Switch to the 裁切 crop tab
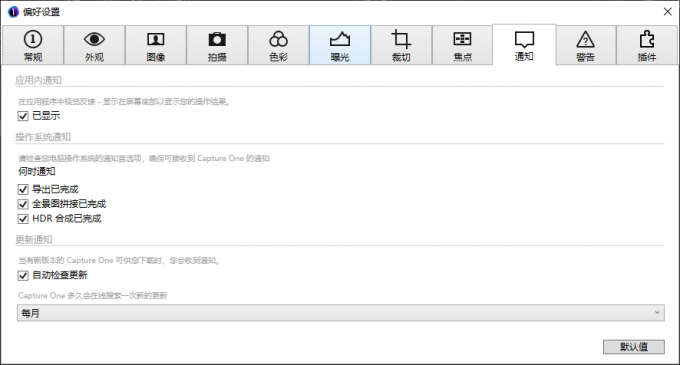 (401, 46)
